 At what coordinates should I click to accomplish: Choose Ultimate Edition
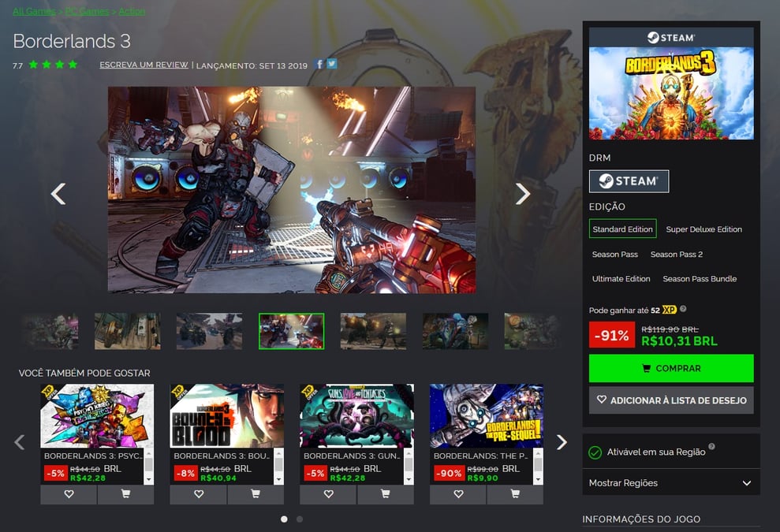click(x=621, y=279)
